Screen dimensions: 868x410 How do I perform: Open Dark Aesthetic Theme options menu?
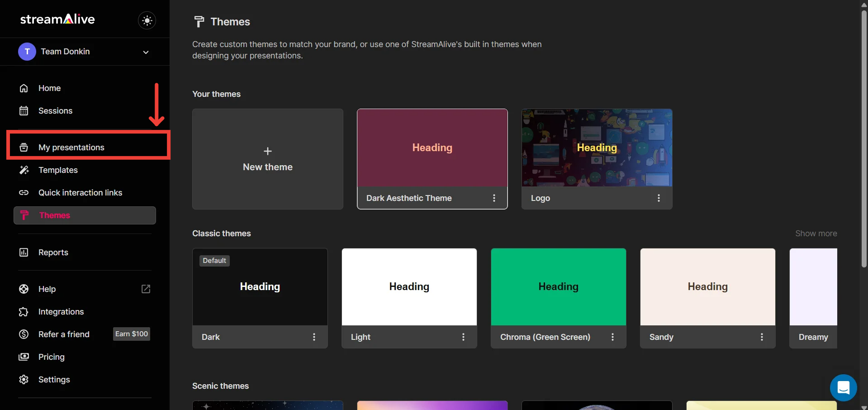(494, 198)
